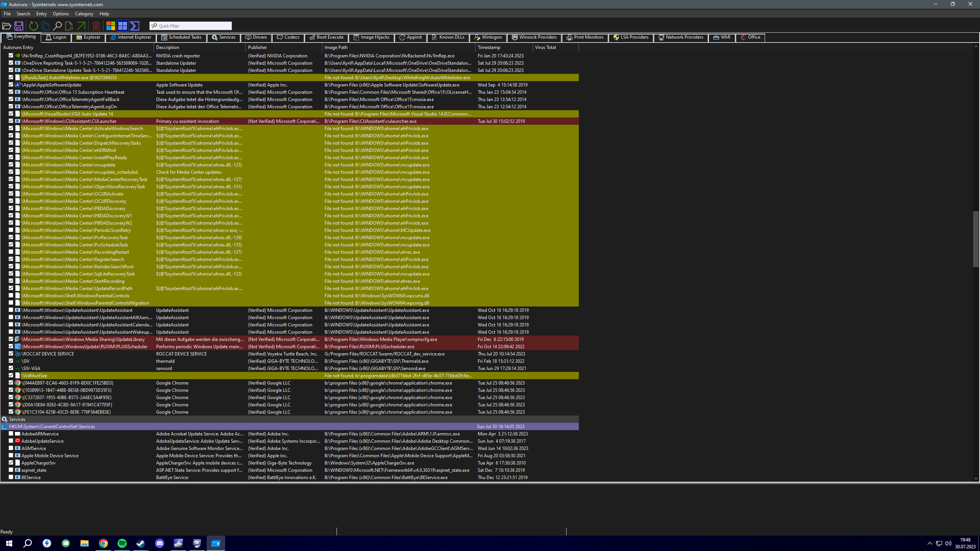The width and height of the screenshot is (980, 551).
Task: Enable the AdobeARMservice checkbox
Action: coord(11,434)
